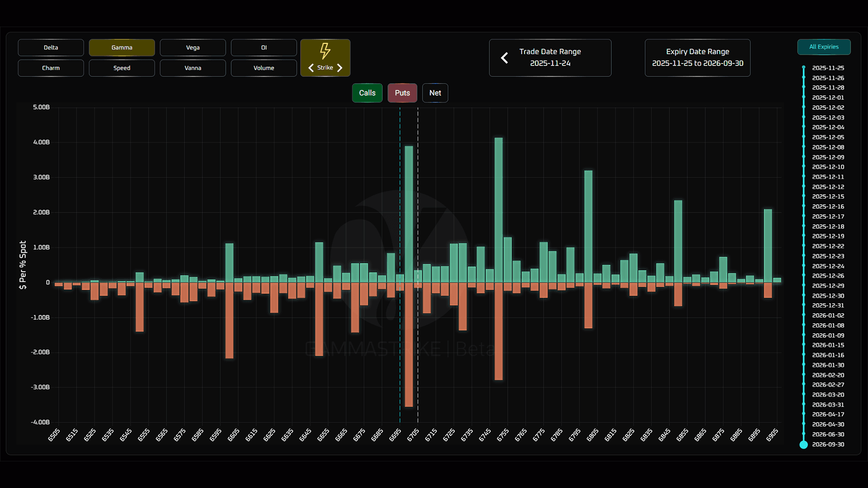Viewport: 868px width, 488px height.
Task: Switch to the Vanna view
Action: (x=193, y=68)
